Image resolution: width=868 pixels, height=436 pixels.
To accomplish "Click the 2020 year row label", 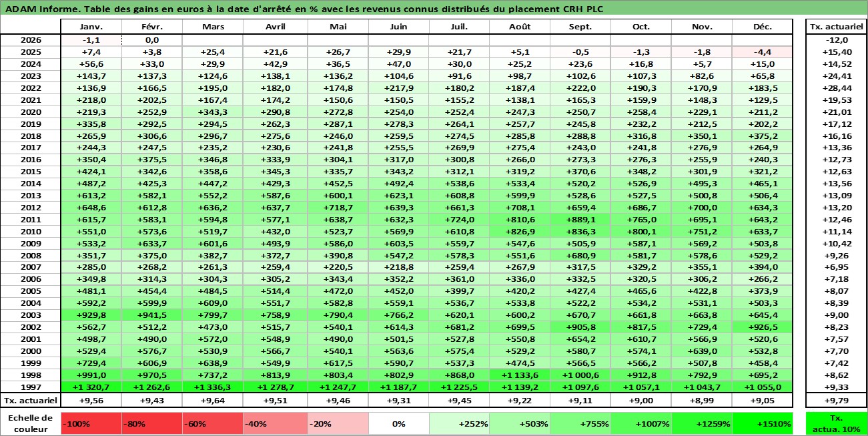I will [x=30, y=112].
